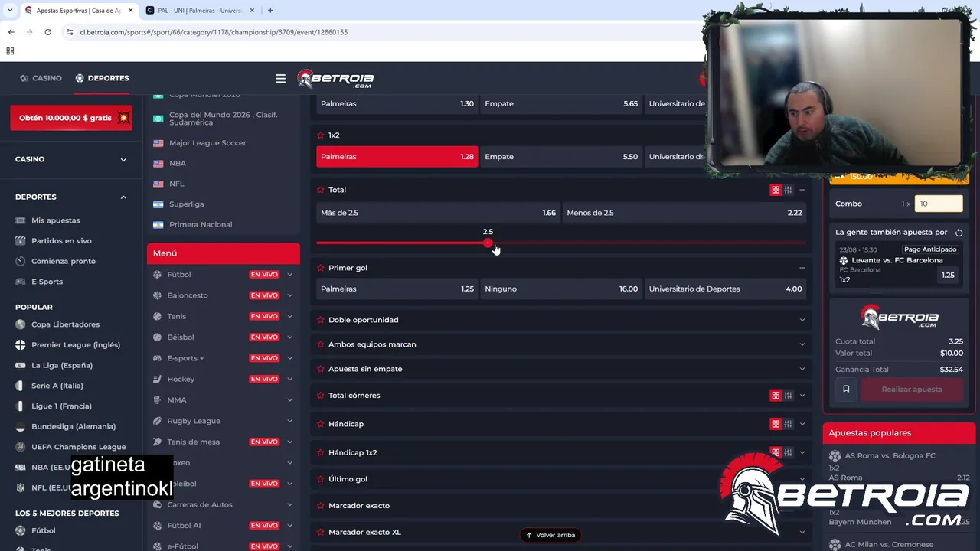The height and width of the screenshot is (551, 980).
Task: Switch to the CASINO top tab
Action: (41, 78)
